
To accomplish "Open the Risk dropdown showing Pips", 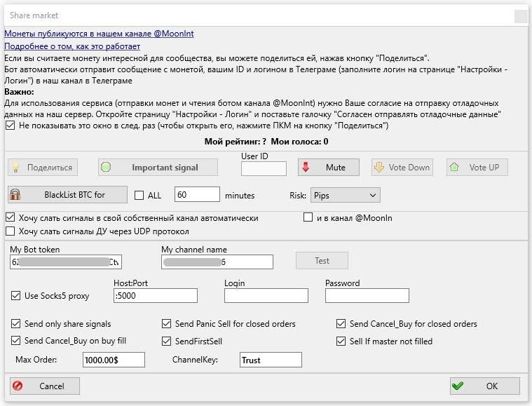I will (x=345, y=195).
